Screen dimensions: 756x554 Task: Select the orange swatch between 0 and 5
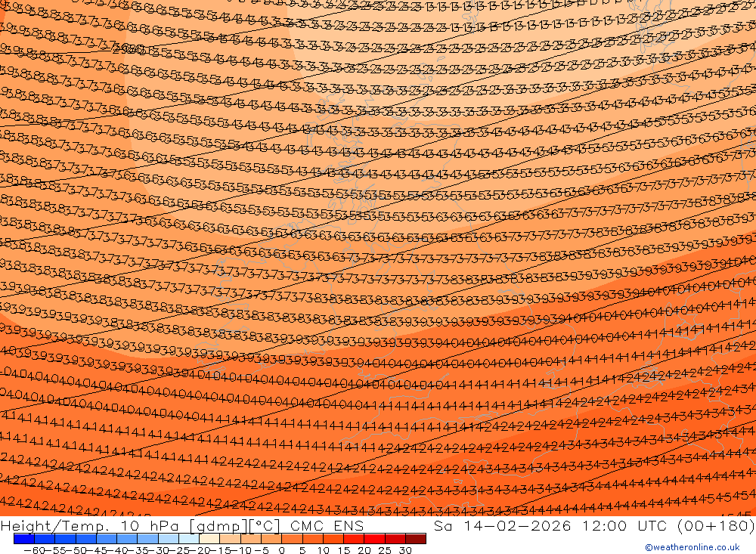(x=292, y=539)
